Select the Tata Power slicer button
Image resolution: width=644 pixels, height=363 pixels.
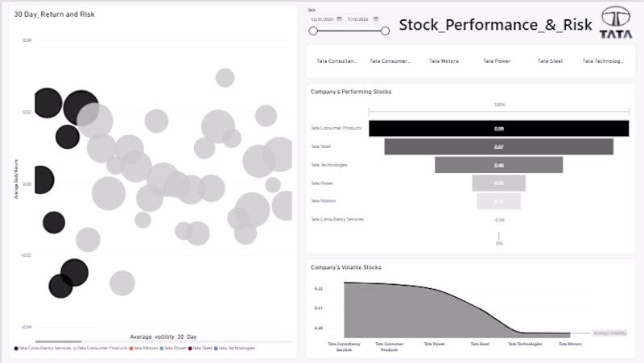(x=497, y=61)
